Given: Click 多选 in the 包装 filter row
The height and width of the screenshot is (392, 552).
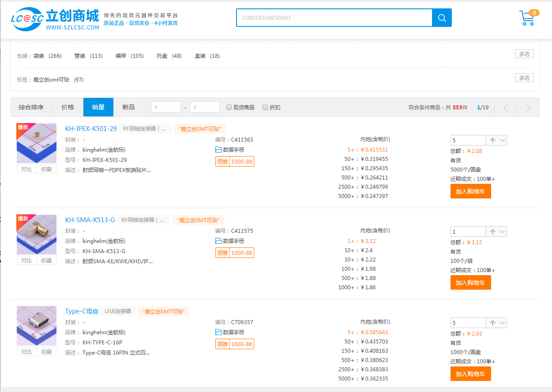Looking at the screenshot, I should (524, 54).
